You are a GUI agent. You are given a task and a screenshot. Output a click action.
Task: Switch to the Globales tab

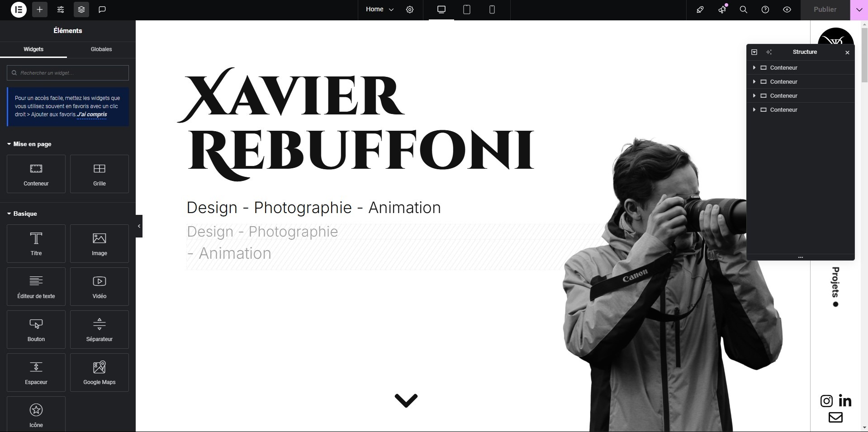(101, 49)
